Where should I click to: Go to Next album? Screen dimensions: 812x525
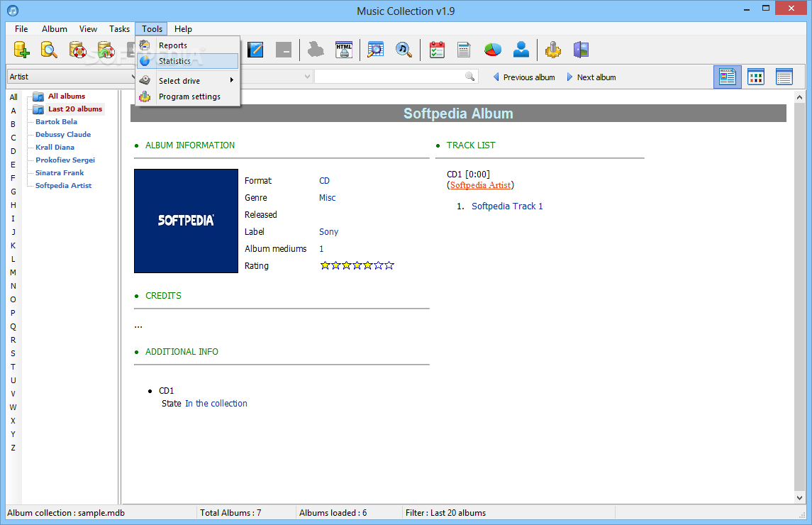591,77
